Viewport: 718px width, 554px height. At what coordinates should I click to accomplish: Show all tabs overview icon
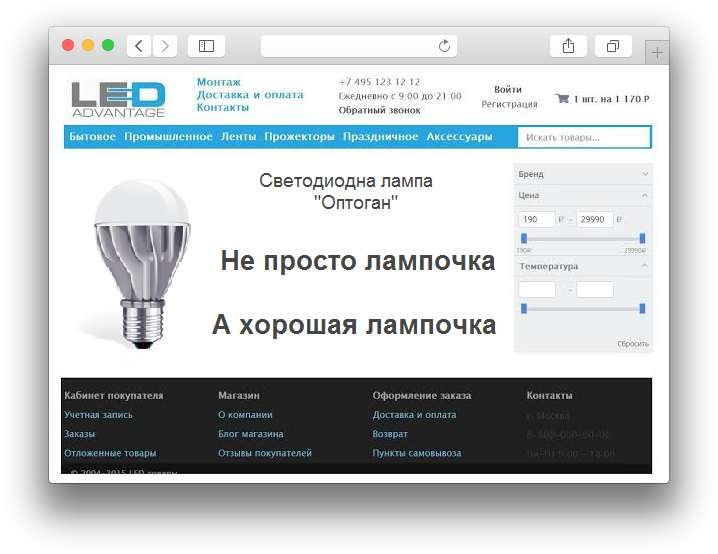coord(613,46)
